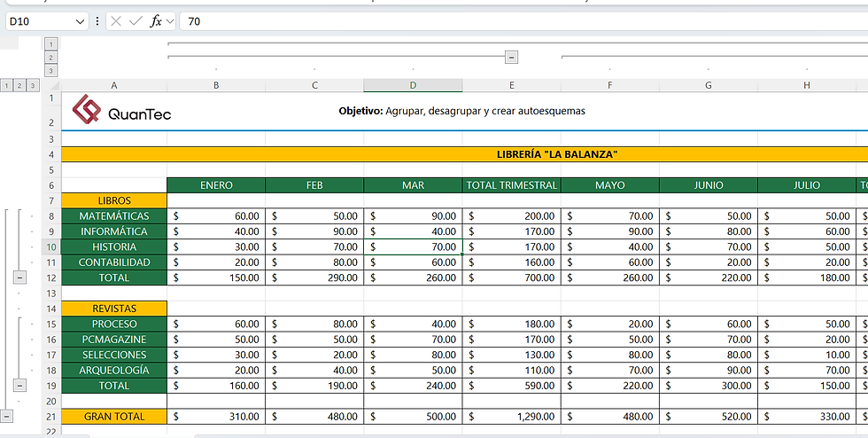This screenshot has width=868, height=438.
Task: Select the 330.00 GRAN TOTAL JULIO cell
Action: point(807,417)
